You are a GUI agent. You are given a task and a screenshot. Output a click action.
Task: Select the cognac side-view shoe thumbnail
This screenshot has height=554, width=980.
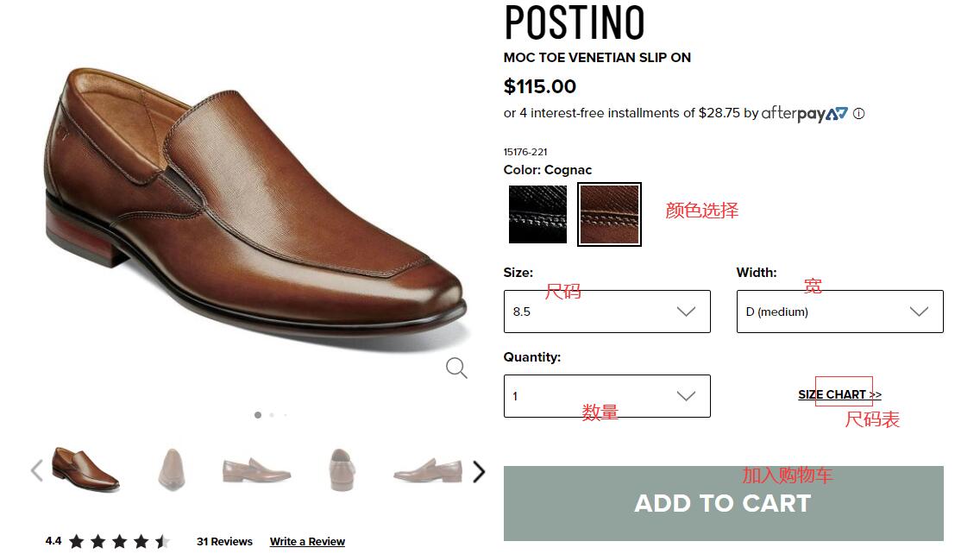pyautogui.click(x=85, y=469)
